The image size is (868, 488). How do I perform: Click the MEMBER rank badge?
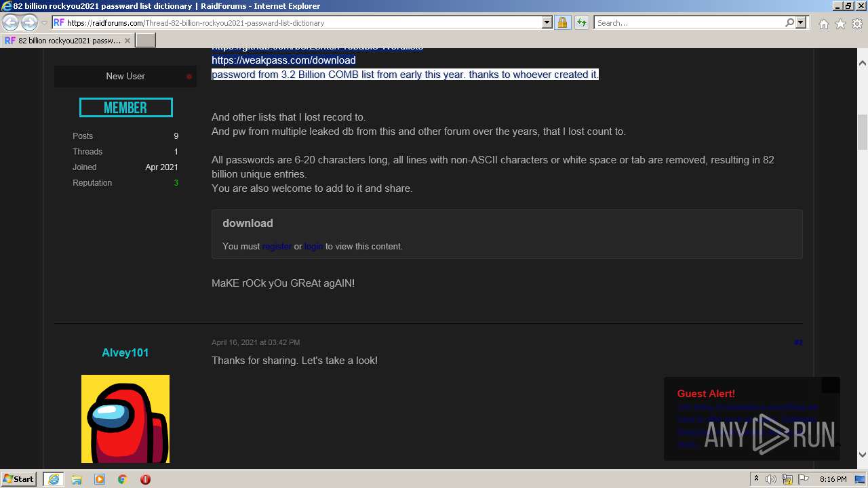click(126, 108)
